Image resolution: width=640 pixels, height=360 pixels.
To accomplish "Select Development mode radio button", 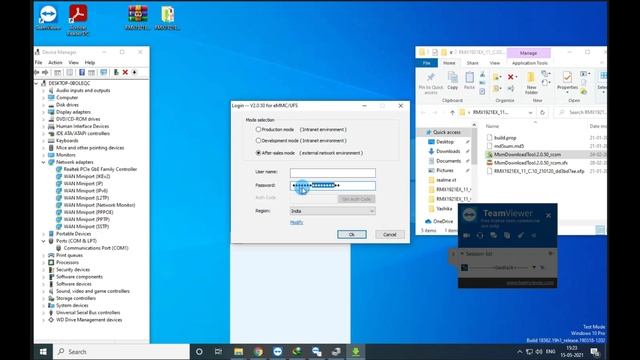I will pos(258,140).
